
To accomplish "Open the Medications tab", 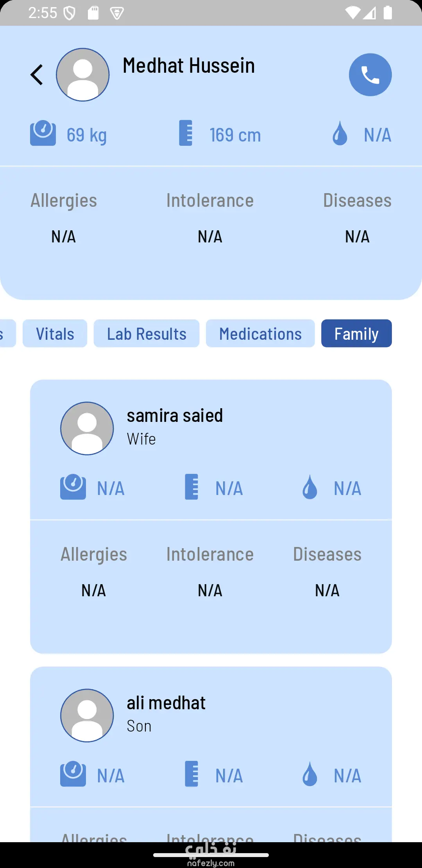I will 260,334.
